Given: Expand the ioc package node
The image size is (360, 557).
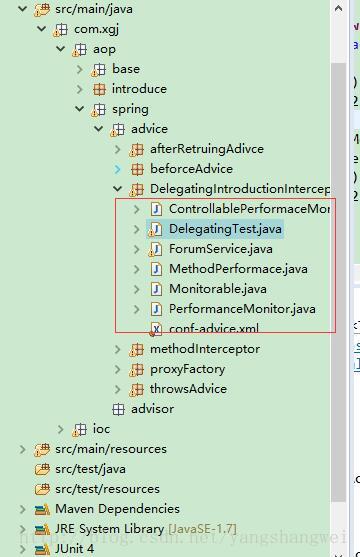Looking at the screenshot, I should (61, 429).
